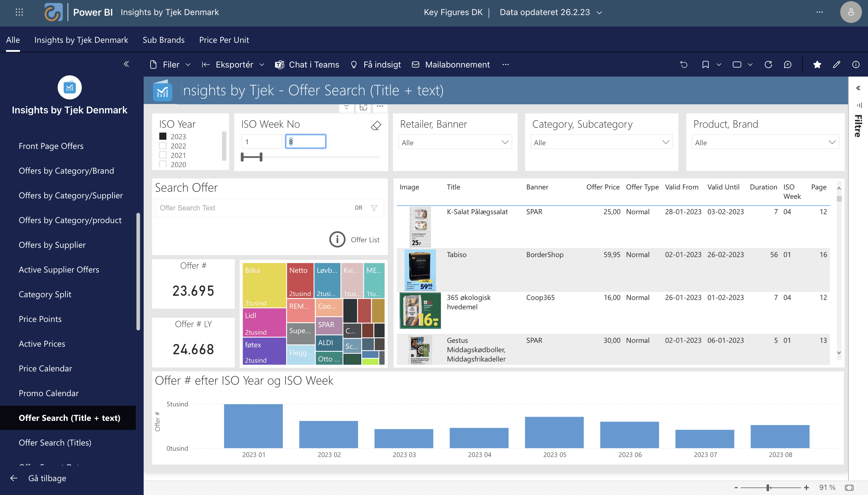Click the Gå tilbage link
Screen dimensions: 868x495
click(x=47, y=478)
